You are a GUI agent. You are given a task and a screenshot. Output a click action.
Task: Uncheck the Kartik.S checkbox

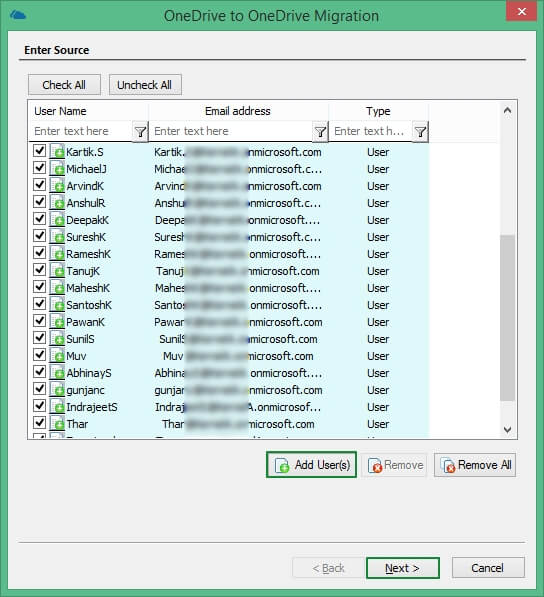39,151
